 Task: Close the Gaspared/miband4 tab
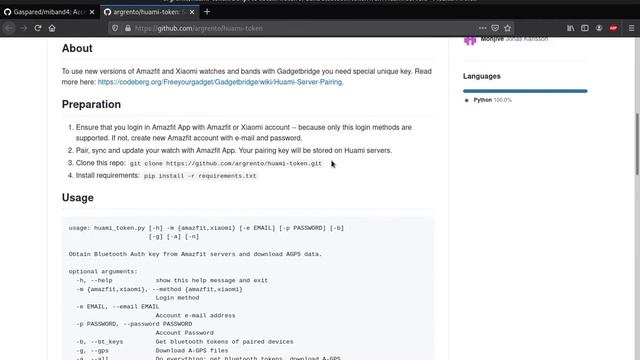click(x=92, y=12)
